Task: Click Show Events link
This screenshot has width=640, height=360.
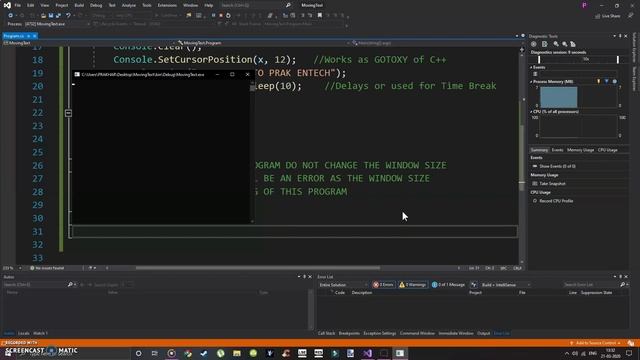Action: [x=558, y=167]
